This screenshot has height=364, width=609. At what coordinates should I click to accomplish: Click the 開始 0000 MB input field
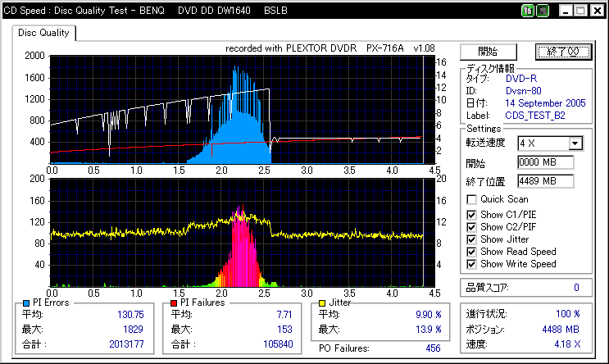(545, 162)
